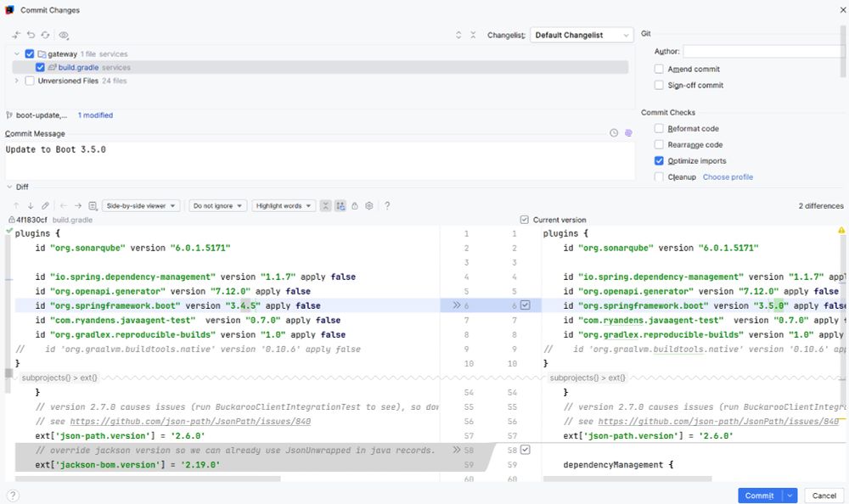Image resolution: width=849 pixels, height=504 pixels.
Task: Expand Unversioned Files node
Action: [x=17, y=81]
